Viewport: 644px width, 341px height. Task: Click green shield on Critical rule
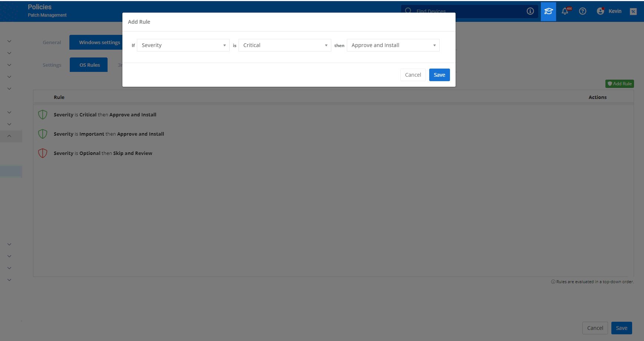pyautogui.click(x=43, y=115)
